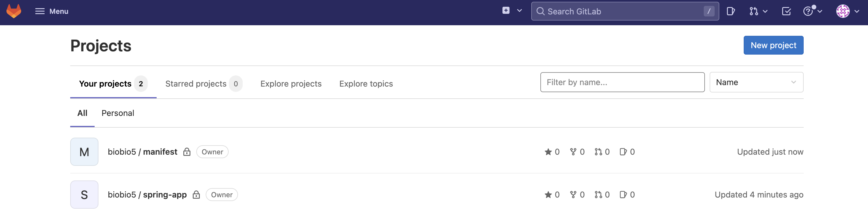Open the biobio5 / manifest project link
Screen dimensions: 868x216
pos(142,152)
